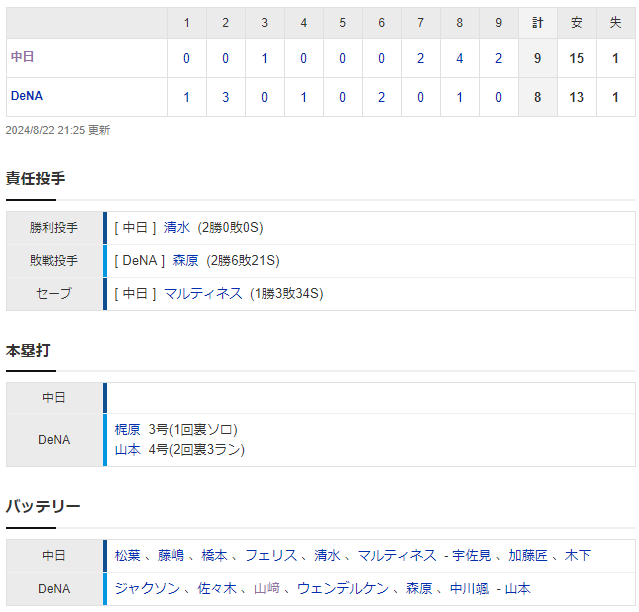The width and height of the screenshot is (639, 612).
Task: Select DeNA total runs 8
Action: click(x=537, y=97)
